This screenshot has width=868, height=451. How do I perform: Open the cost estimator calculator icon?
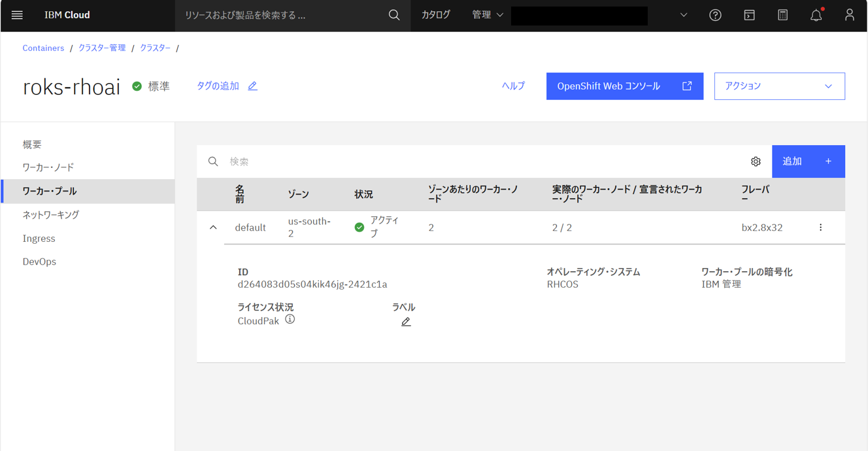pos(783,15)
